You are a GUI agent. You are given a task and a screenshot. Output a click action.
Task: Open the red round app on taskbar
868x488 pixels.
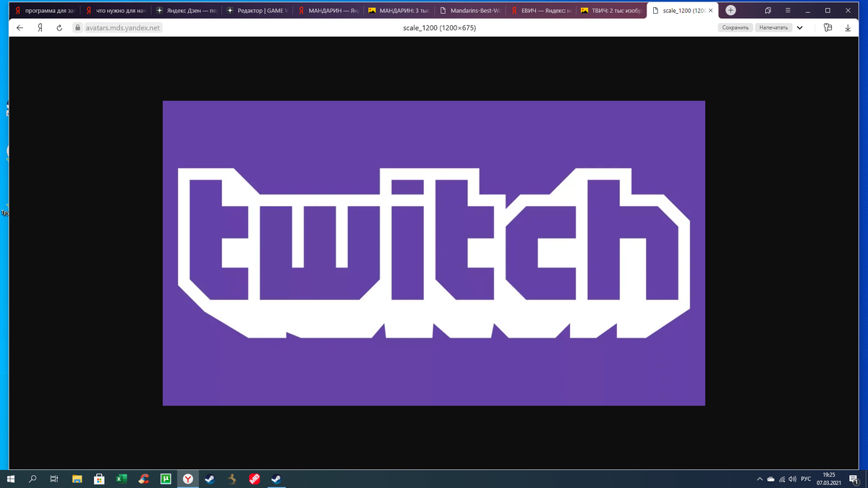pos(254,479)
